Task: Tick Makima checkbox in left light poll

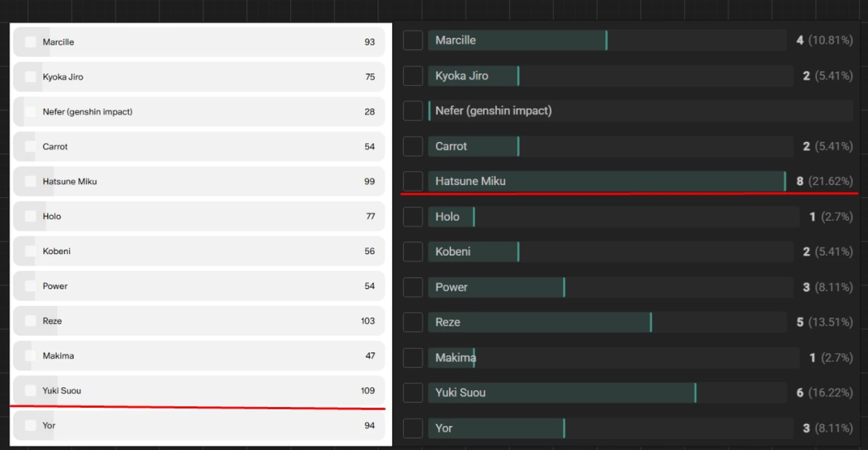Action: (x=30, y=355)
